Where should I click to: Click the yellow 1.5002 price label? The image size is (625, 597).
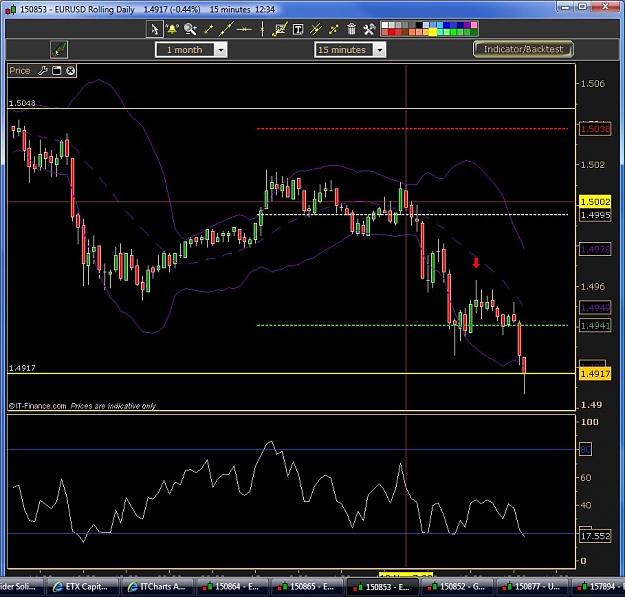[595, 202]
